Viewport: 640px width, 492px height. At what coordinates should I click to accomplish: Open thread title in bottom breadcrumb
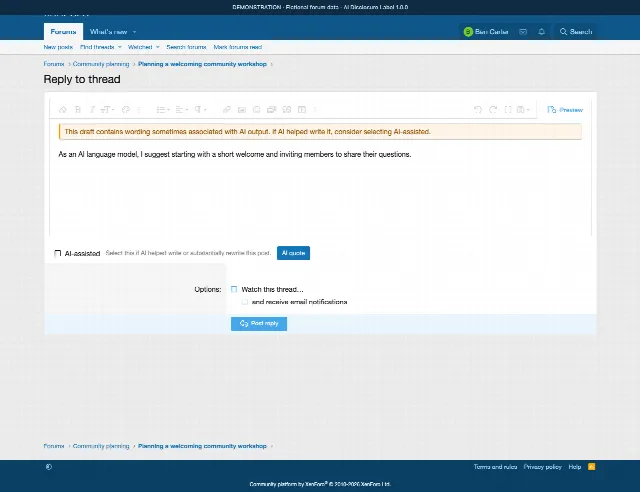[202, 446]
